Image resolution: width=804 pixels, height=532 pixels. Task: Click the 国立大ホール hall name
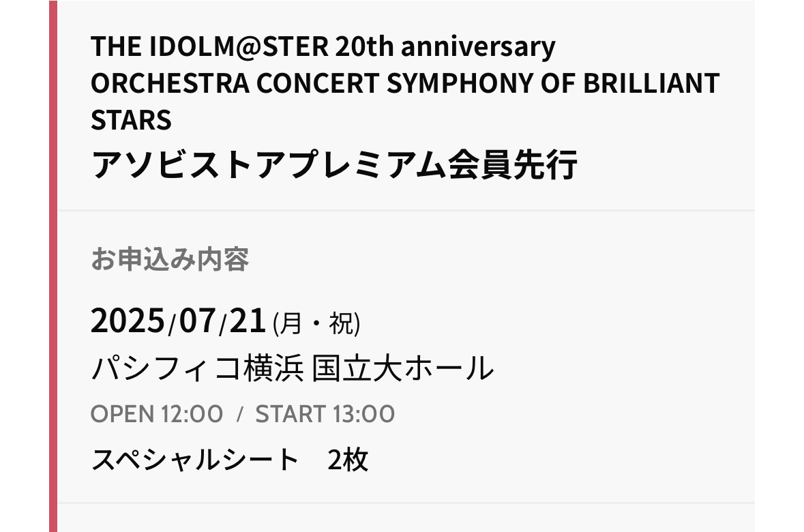pyautogui.click(x=402, y=368)
